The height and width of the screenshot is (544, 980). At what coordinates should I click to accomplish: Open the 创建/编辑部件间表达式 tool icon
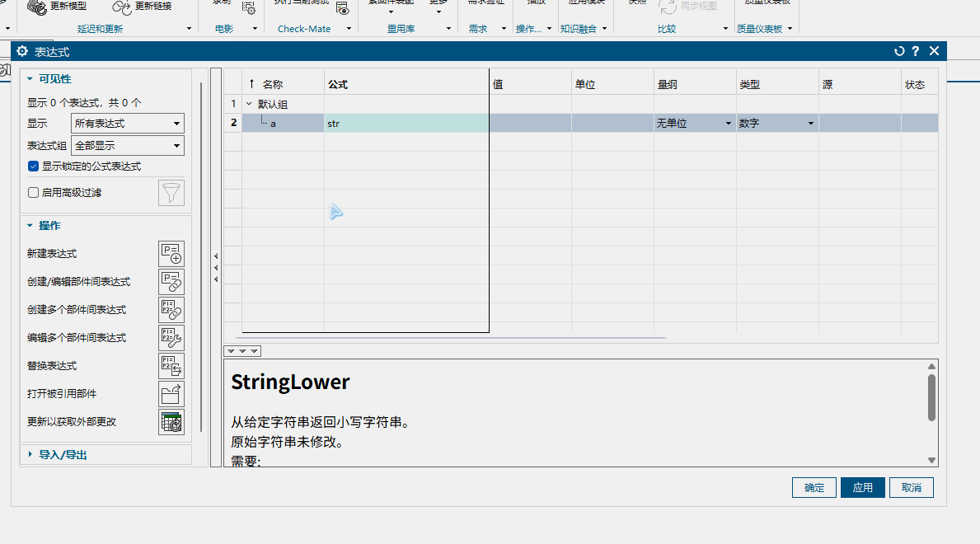point(171,282)
